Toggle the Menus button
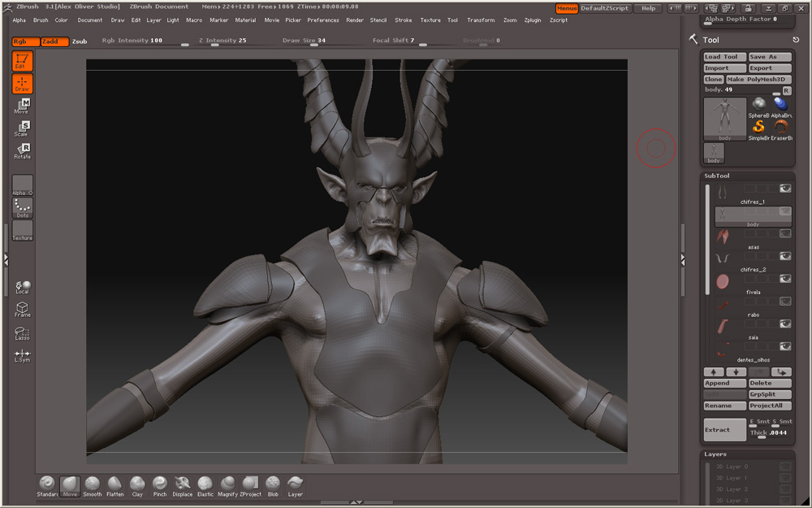Image resolution: width=812 pixels, height=508 pixels. 567,8
